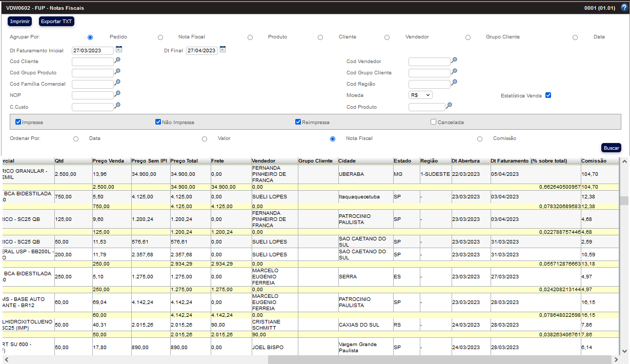The width and height of the screenshot is (630, 364).
Task: Open calendar picker for Dt Faturamento Inicial
Action: click(x=119, y=50)
